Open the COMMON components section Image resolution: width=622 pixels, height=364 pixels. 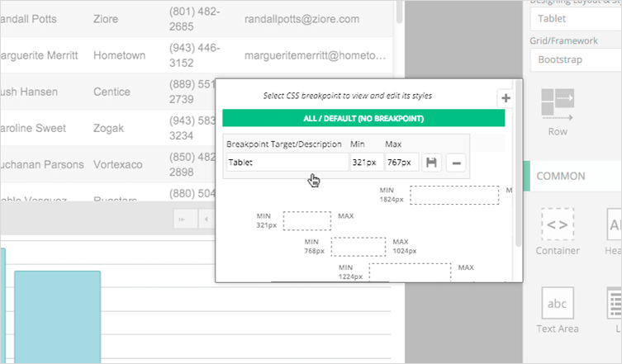click(x=572, y=176)
